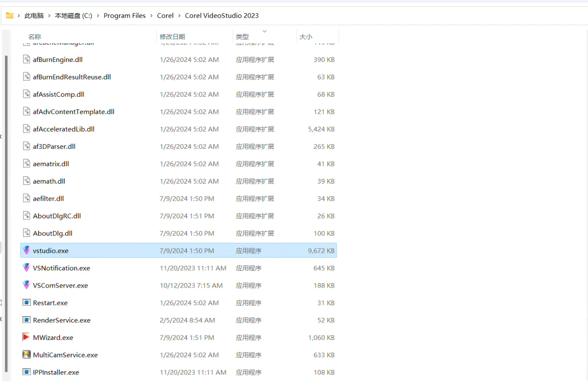Select the IPPInstaller.exe application icon
The width and height of the screenshot is (588, 383).
27,372
